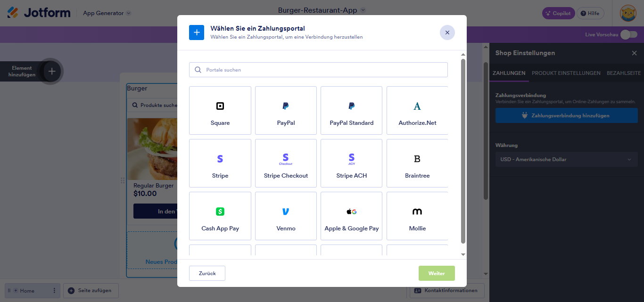Click the burger product image

coord(152,149)
